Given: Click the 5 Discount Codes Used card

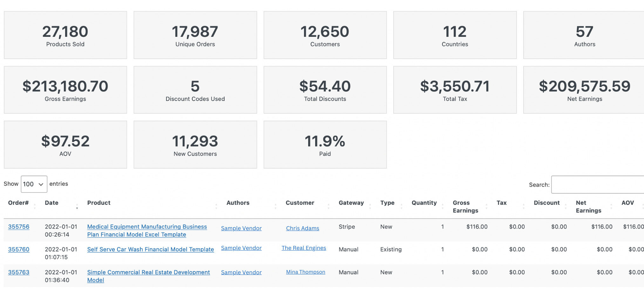Looking at the screenshot, I should click(195, 90).
